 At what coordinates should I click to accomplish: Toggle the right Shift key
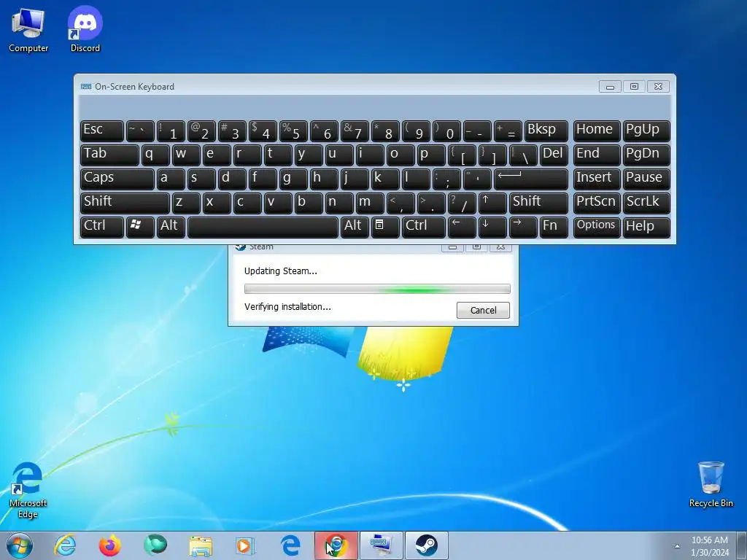coord(538,203)
